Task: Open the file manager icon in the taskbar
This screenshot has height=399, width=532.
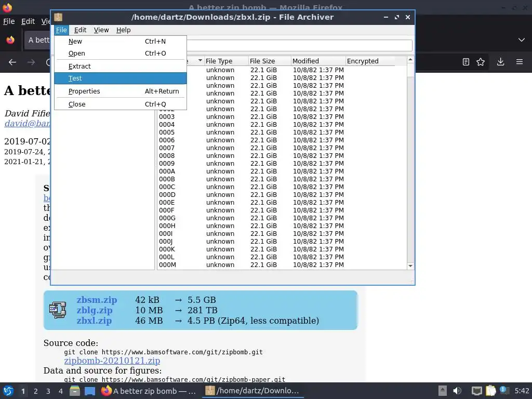Action: [75, 391]
